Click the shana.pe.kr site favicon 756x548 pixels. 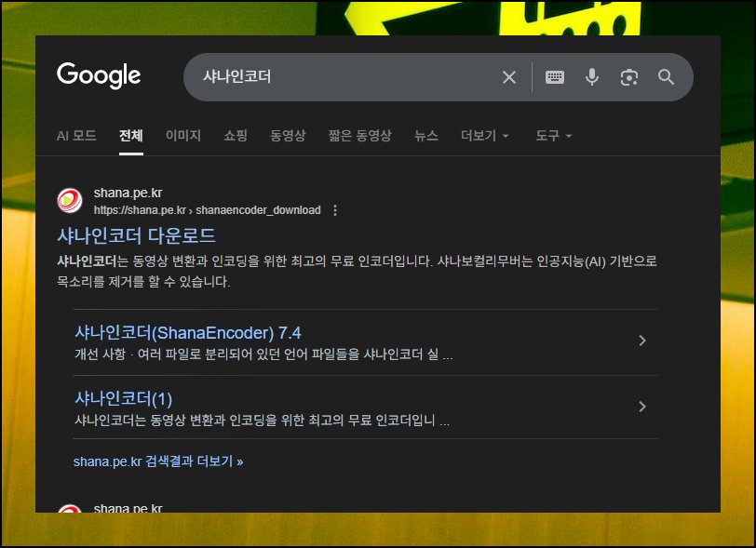point(70,201)
